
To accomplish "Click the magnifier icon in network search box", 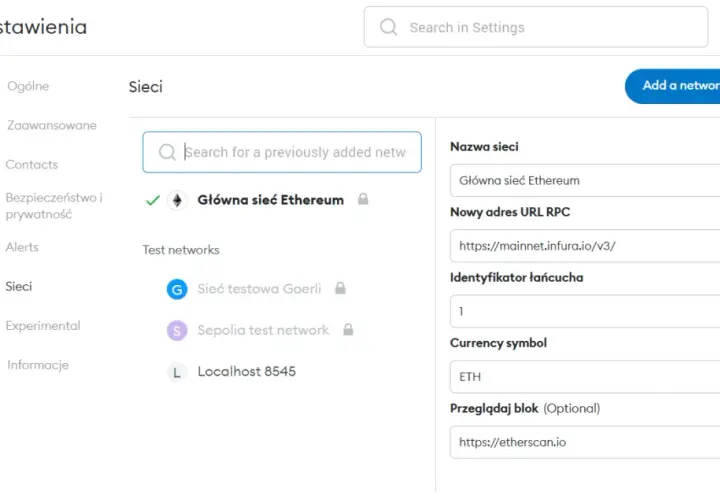I will pyautogui.click(x=167, y=152).
